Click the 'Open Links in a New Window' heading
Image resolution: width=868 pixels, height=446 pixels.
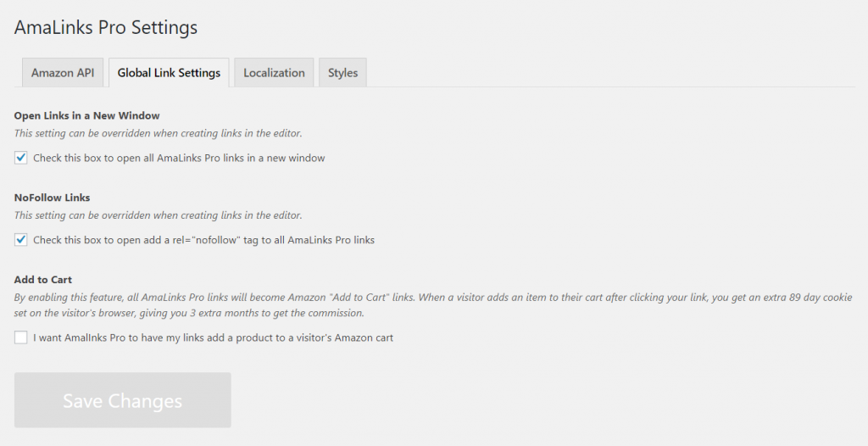(x=87, y=115)
